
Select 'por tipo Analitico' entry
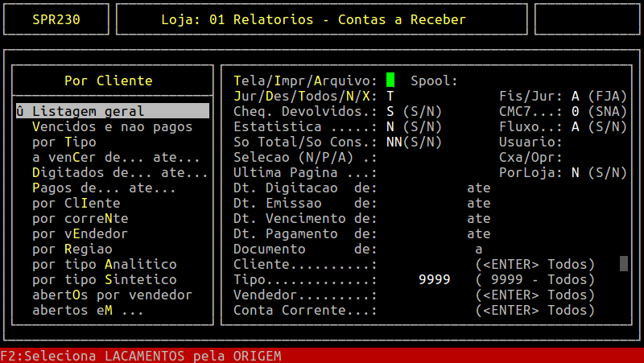pos(104,264)
